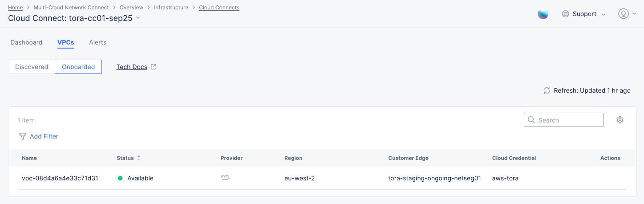This screenshot has height=204, width=644.
Task: Click the Search input field
Action: click(567, 120)
